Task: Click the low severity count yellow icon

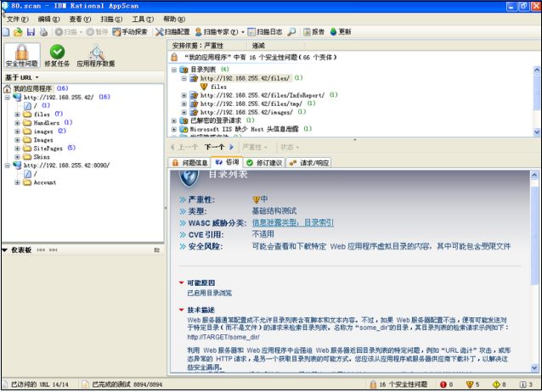Action: tap(496, 384)
